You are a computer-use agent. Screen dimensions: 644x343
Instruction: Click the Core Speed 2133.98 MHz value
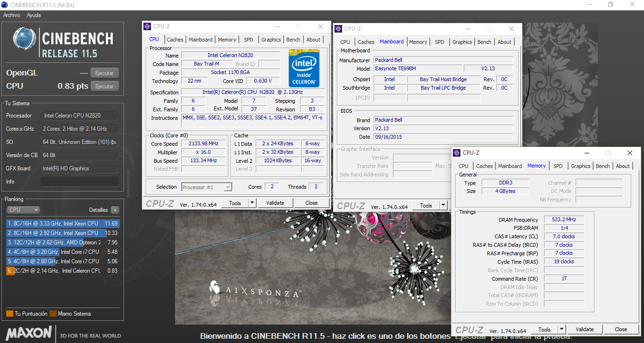(203, 143)
